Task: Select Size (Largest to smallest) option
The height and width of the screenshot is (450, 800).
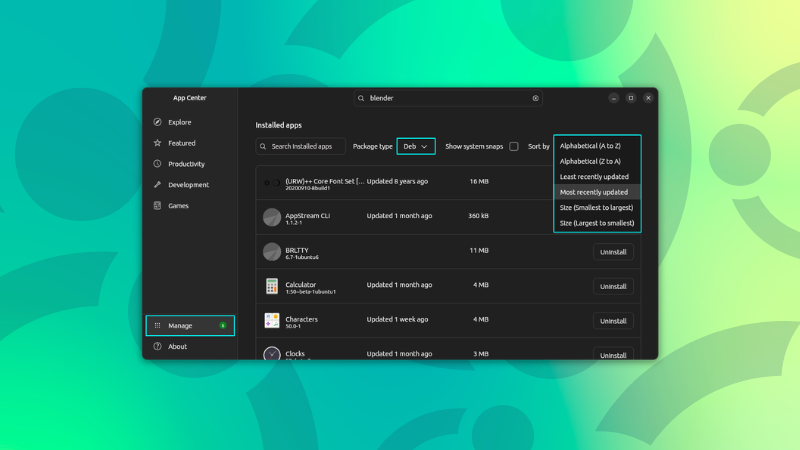Action: pos(595,223)
